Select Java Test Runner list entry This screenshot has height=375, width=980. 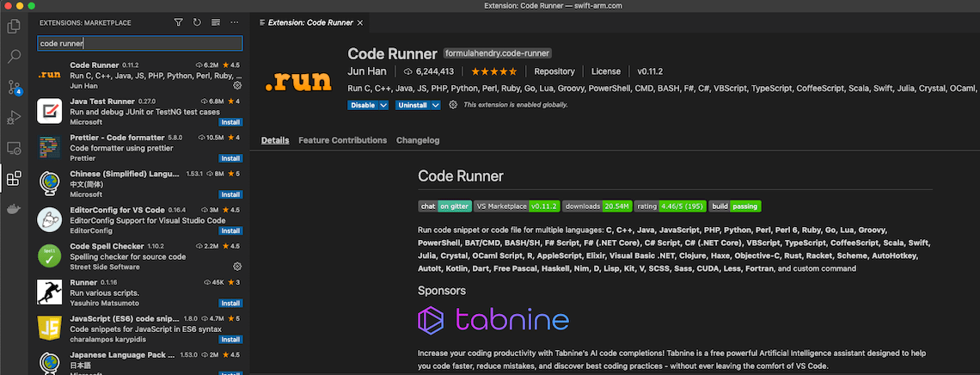point(139,111)
